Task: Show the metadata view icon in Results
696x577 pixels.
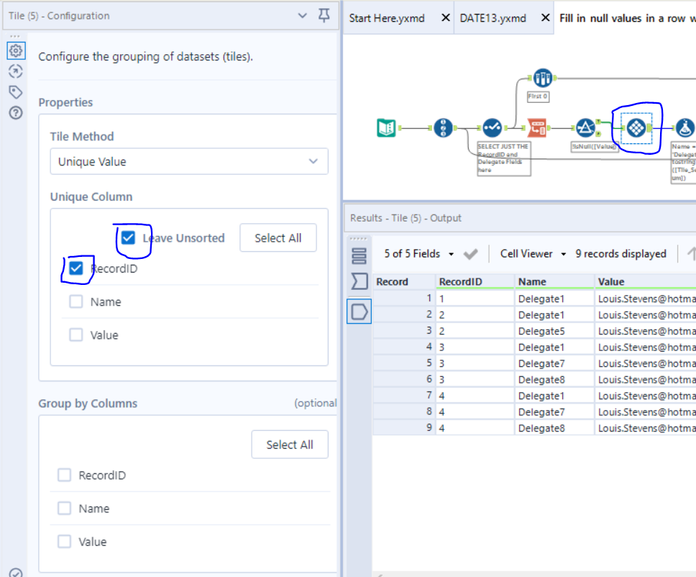Action: click(359, 256)
